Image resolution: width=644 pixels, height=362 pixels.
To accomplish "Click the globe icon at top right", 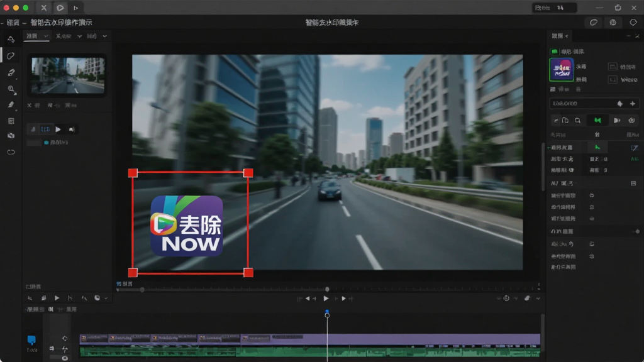I will coord(613,23).
